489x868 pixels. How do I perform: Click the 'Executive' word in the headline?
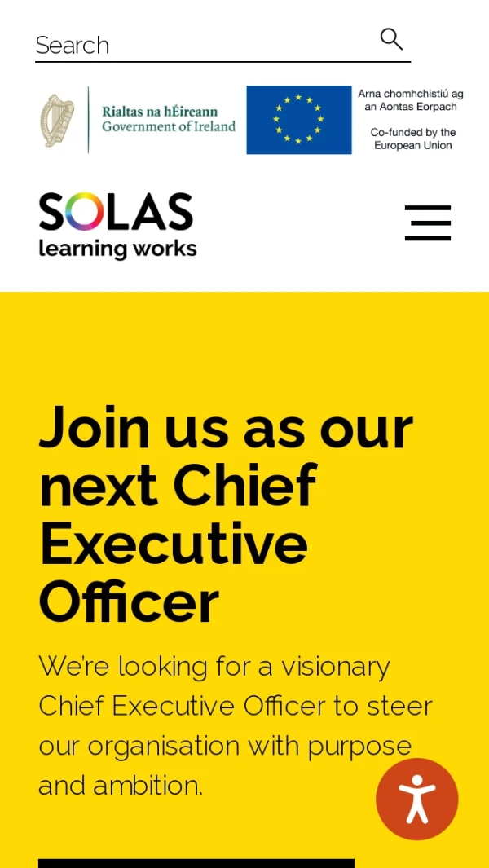pos(174,544)
